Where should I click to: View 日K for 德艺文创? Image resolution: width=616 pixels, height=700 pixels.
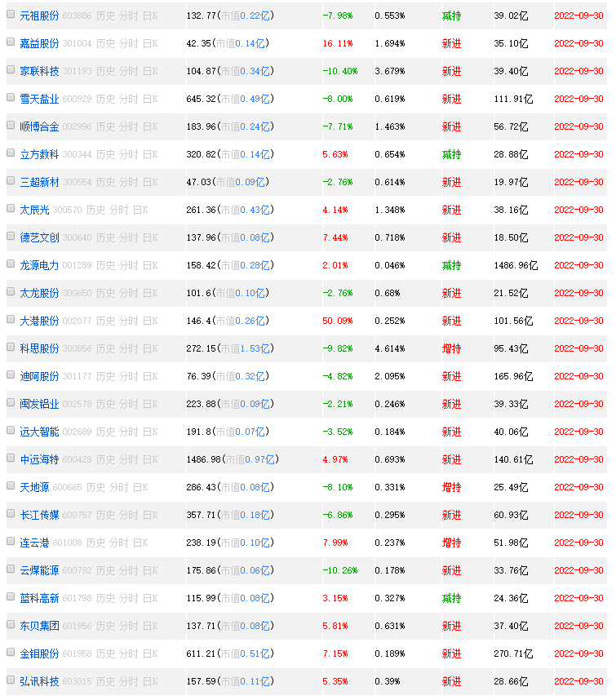pyautogui.click(x=150, y=237)
